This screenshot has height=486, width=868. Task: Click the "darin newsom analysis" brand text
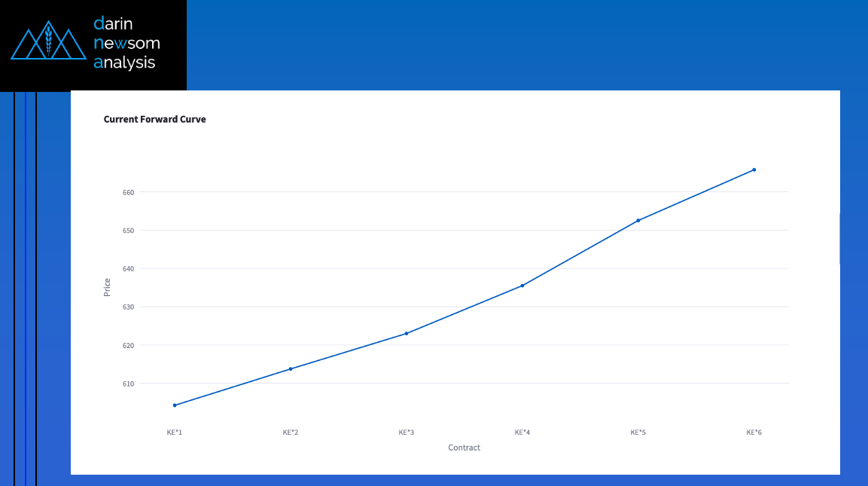tap(126, 43)
